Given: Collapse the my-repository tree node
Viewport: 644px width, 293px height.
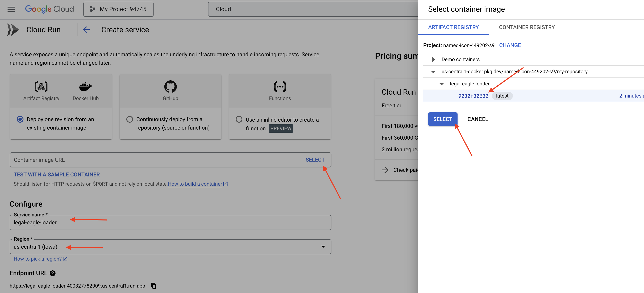Looking at the screenshot, I should (433, 72).
